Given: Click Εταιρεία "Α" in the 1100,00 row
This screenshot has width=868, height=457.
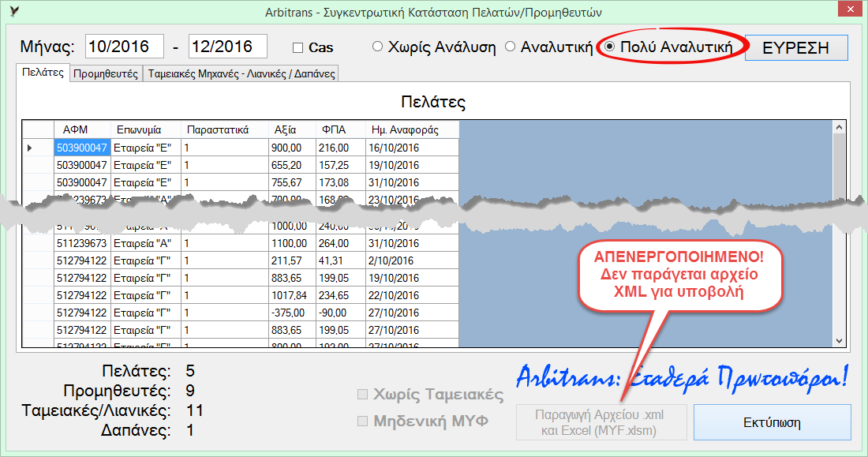Looking at the screenshot, I should (146, 243).
